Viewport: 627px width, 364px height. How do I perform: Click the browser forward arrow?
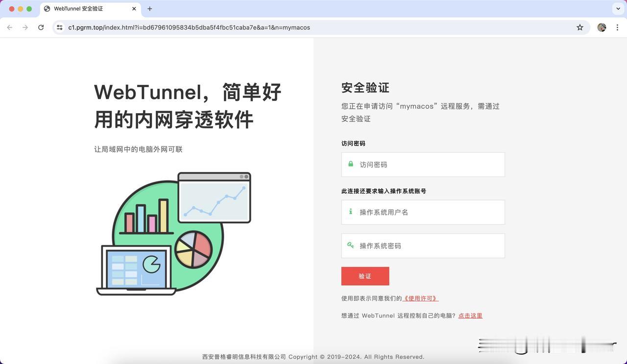pyautogui.click(x=25, y=27)
